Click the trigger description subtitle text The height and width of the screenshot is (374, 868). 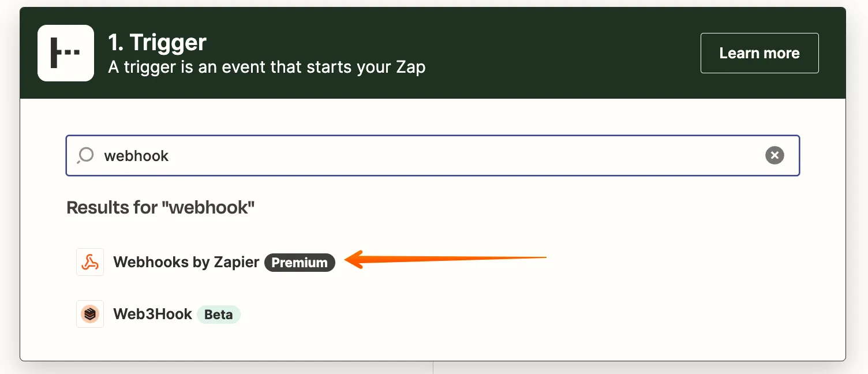[x=267, y=67]
